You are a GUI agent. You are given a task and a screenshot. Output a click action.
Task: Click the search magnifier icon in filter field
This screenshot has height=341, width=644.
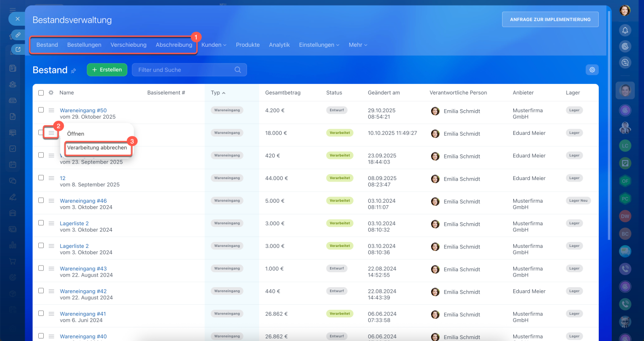pos(238,70)
